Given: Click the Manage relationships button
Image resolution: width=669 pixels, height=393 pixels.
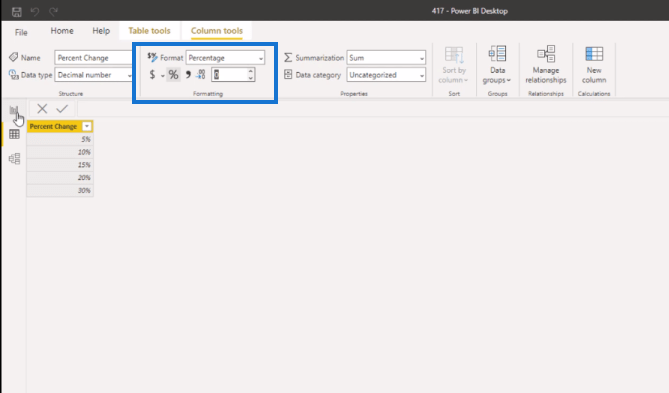Looking at the screenshot, I should tap(546, 65).
